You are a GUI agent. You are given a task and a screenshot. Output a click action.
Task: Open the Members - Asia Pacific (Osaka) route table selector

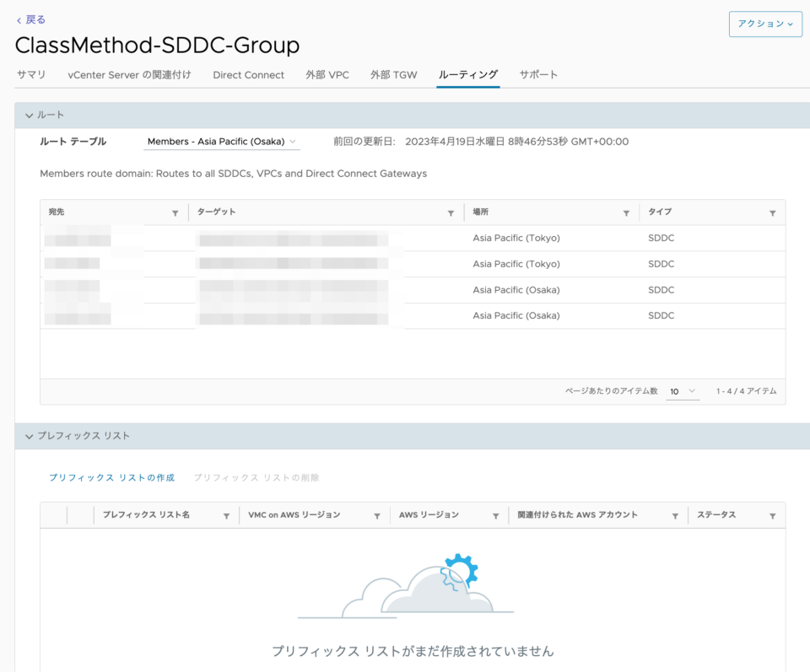(x=221, y=141)
